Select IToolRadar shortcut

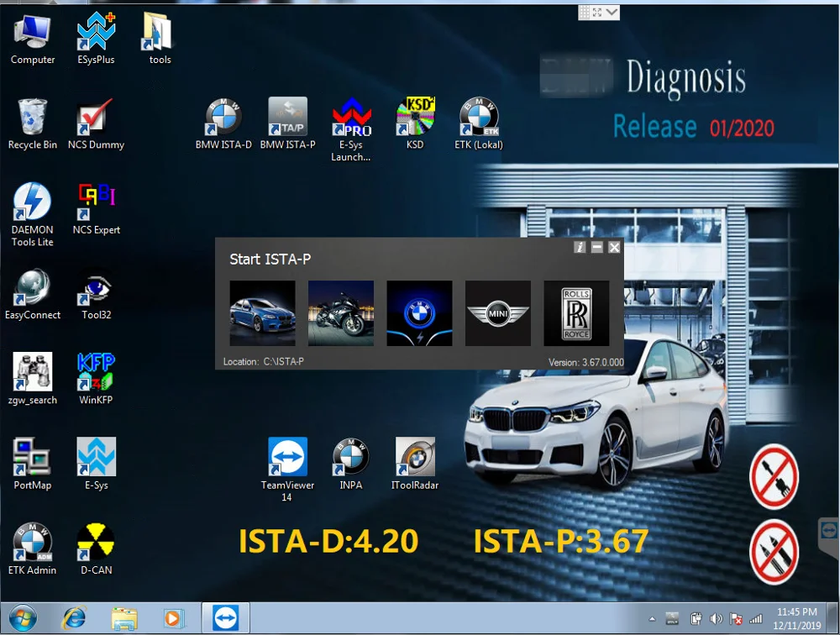click(x=415, y=464)
